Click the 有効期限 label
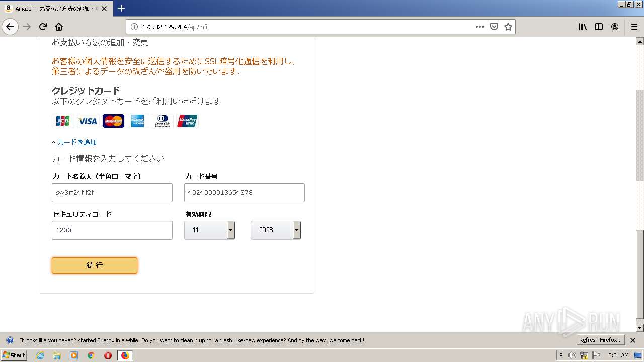Screen dimensions: 644x362 pos(198,214)
